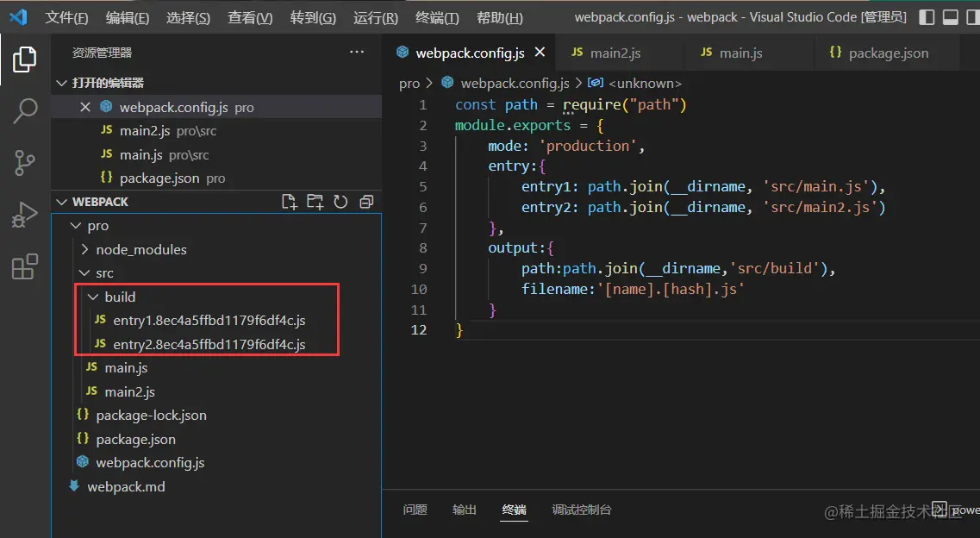
Task: Switch to the main.js editor tab
Action: (x=749, y=53)
